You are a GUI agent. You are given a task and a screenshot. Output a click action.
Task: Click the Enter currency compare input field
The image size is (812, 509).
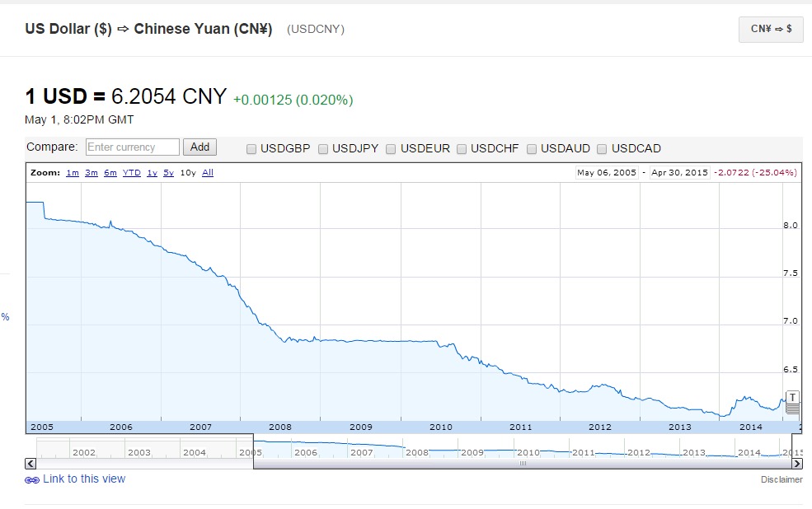click(x=132, y=147)
